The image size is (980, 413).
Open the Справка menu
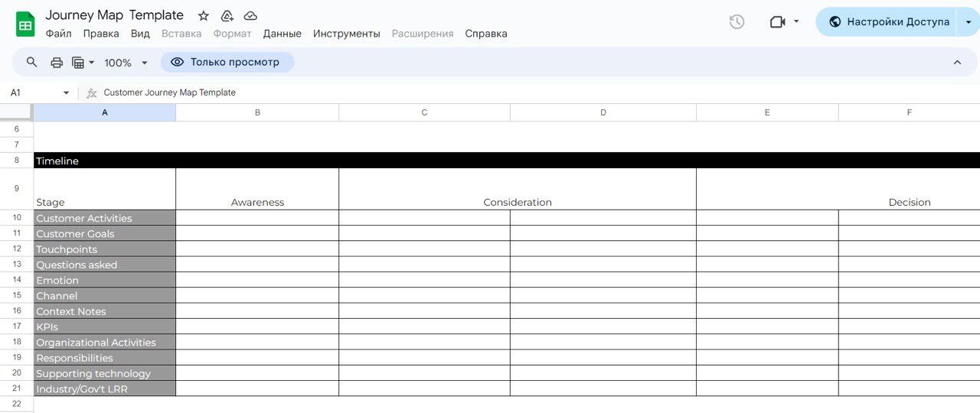click(x=486, y=34)
